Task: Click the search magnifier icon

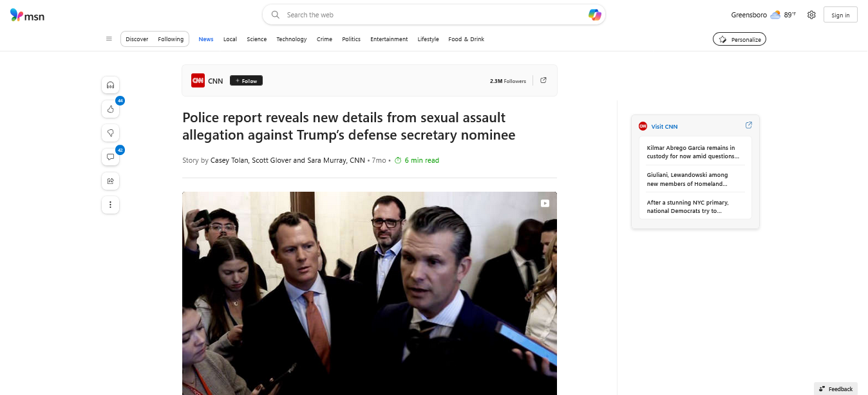Action: click(276, 15)
